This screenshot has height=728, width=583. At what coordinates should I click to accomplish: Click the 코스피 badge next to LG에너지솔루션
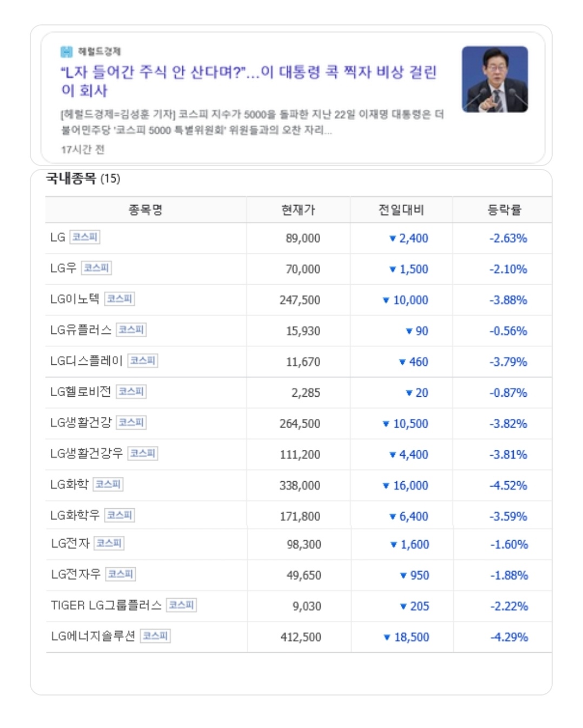[155, 635]
